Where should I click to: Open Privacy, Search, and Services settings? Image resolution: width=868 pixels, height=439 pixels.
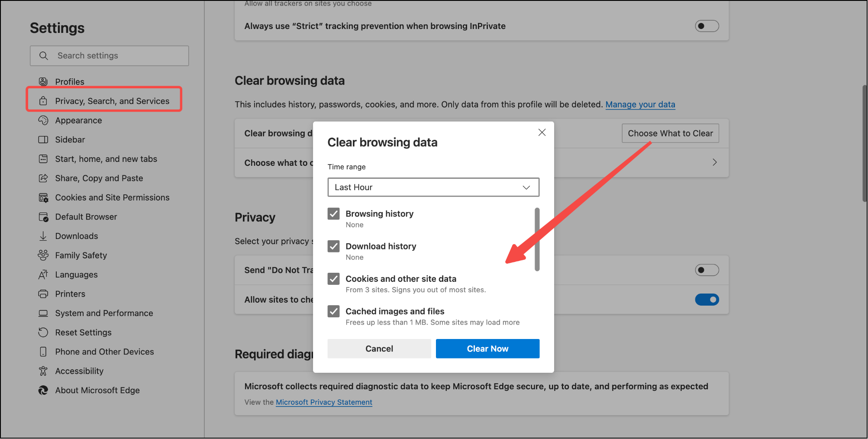pos(112,101)
